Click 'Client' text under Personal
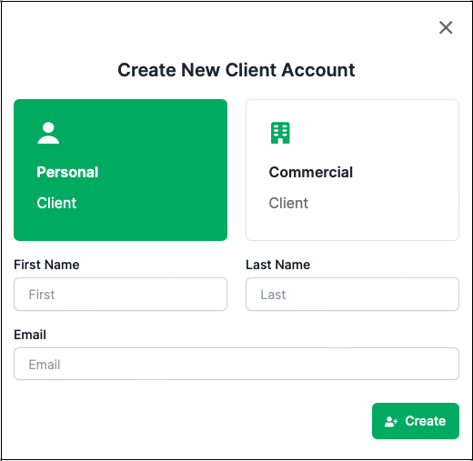The height and width of the screenshot is (461, 473). pyautogui.click(x=56, y=203)
